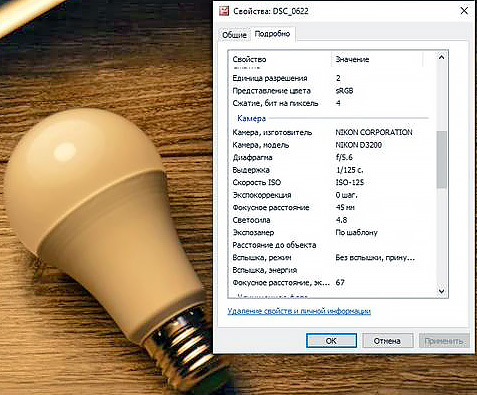
Task: Switch to the Общие tab
Action: pos(234,35)
